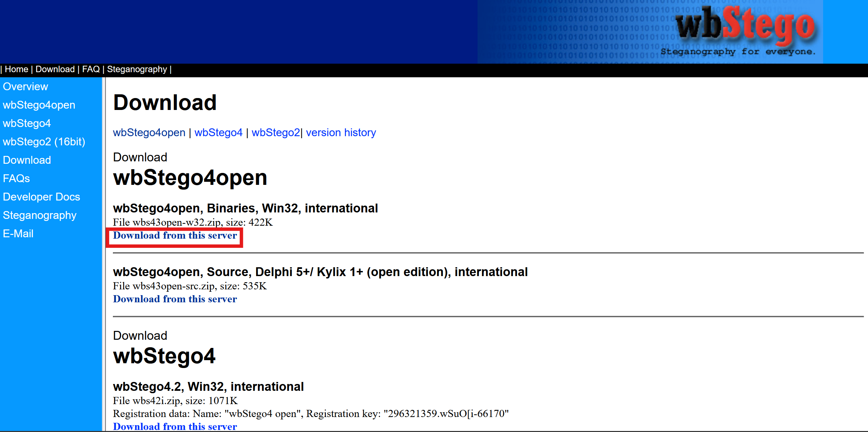Go to wbStego4 in the sidebar
Viewport: 868px width, 432px height.
(x=27, y=124)
